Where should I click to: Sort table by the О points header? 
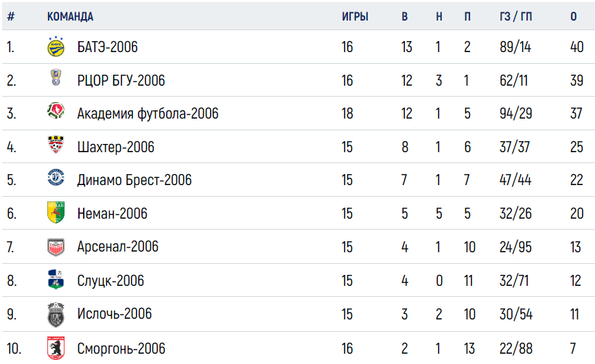tap(573, 16)
